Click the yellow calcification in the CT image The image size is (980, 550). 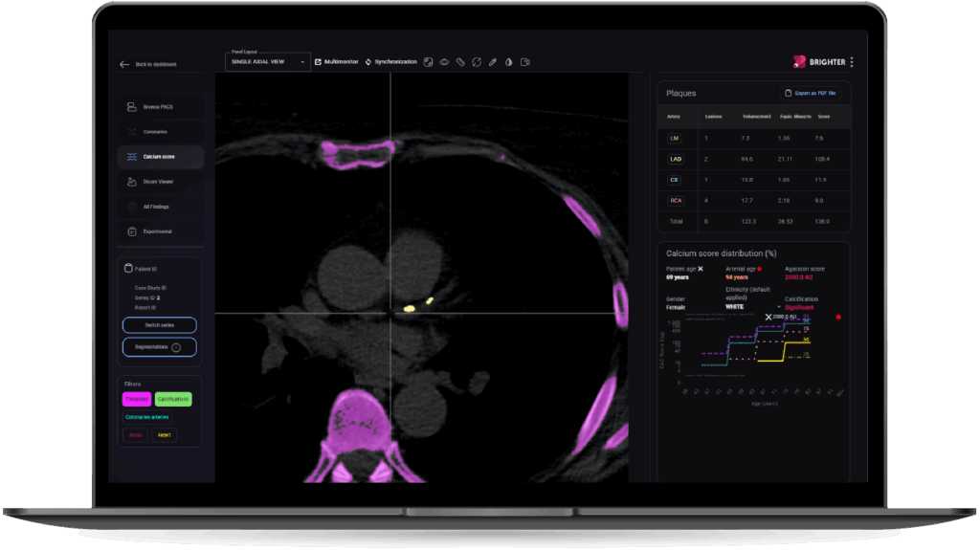(410, 308)
